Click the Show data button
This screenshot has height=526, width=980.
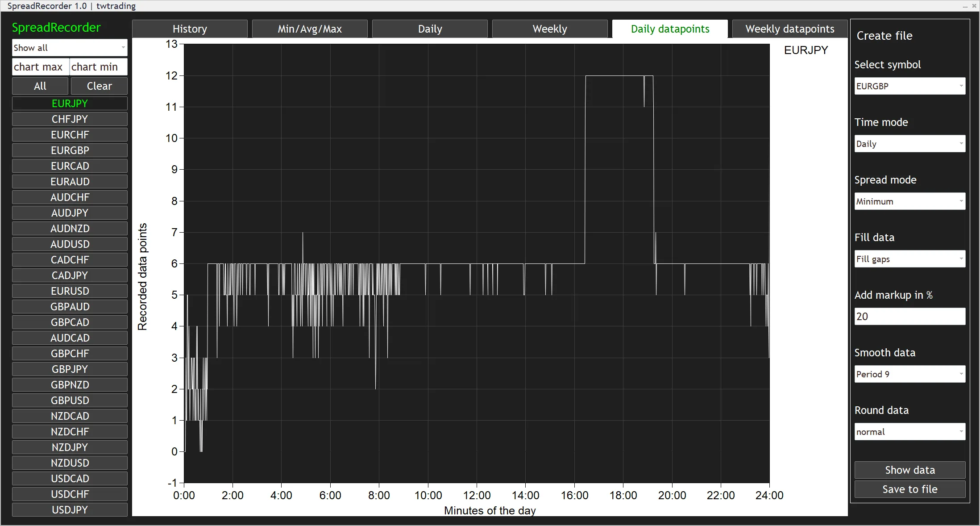click(910, 470)
